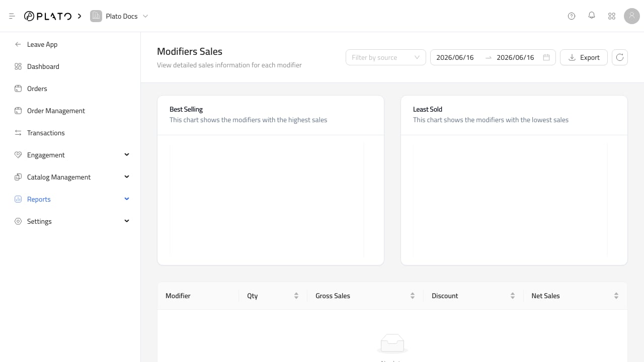This screenshot has height=362, width=644.
Task: Click the Modifiers Sales page heading
Action: (x=190, y=51)
